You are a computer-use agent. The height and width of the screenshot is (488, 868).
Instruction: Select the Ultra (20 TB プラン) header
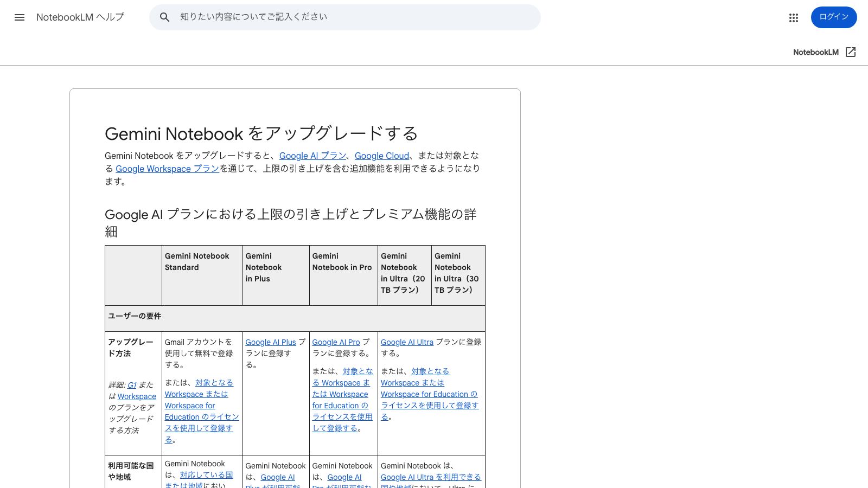click(x=405, y=275)
